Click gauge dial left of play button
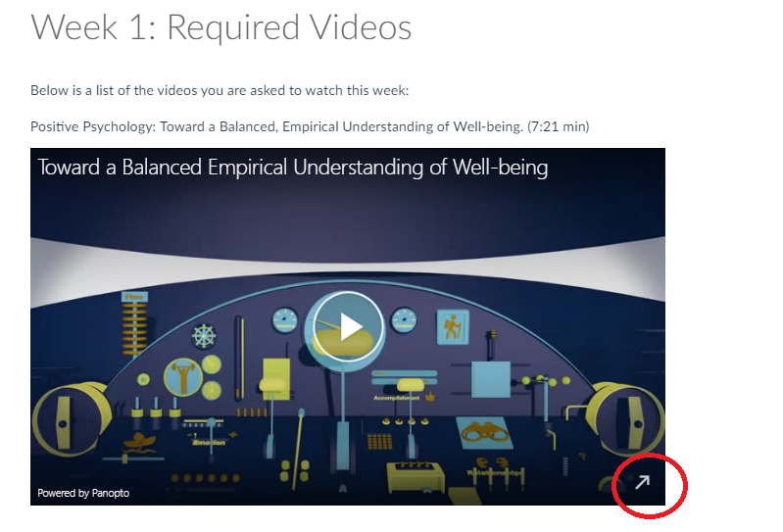The width and height of the screenshot is (783, 532). [x=285, y=320]
